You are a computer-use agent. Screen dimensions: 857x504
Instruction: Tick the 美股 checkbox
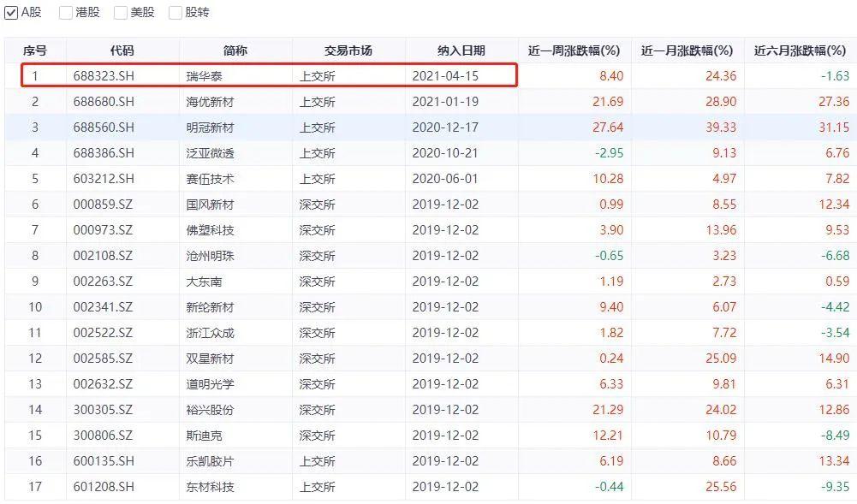[x=121, y=12]
